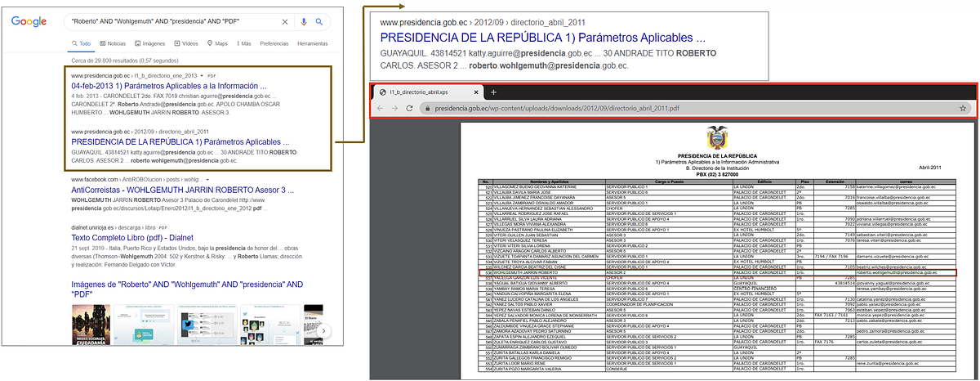Image resolution: width=980 pixels, height=381 pixels.
Task: Reload the PDF page
Action: pos(409,108)
